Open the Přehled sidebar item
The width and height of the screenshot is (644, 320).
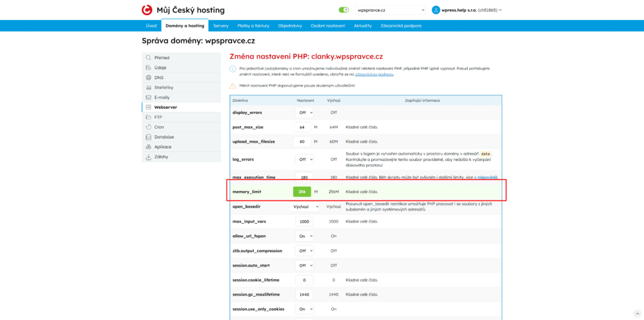(181, 58)
